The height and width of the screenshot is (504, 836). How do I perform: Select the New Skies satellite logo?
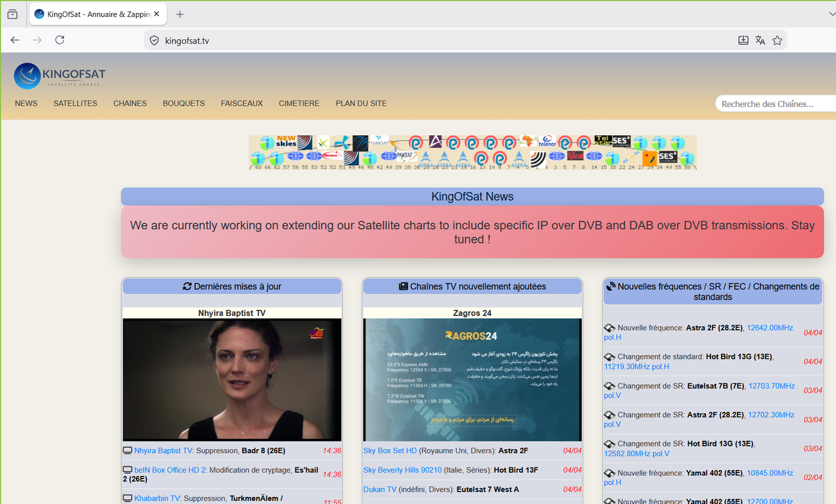pos(287,142)
